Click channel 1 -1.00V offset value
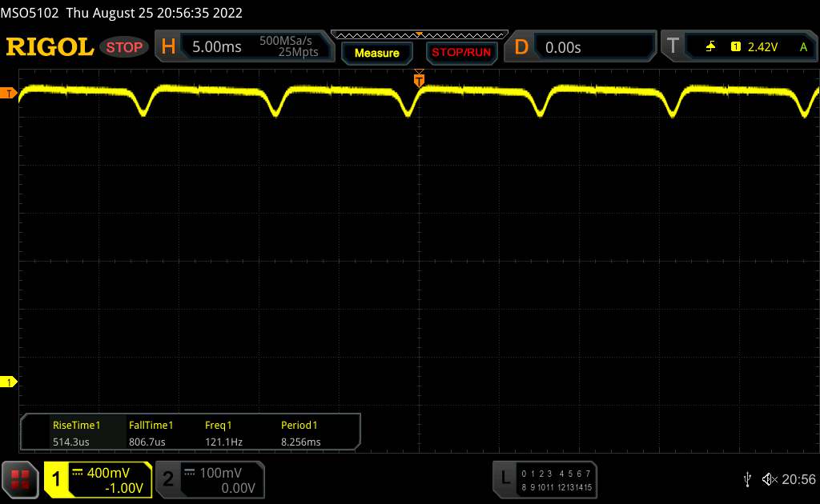The image size is (820, 504). pos(124,488)
